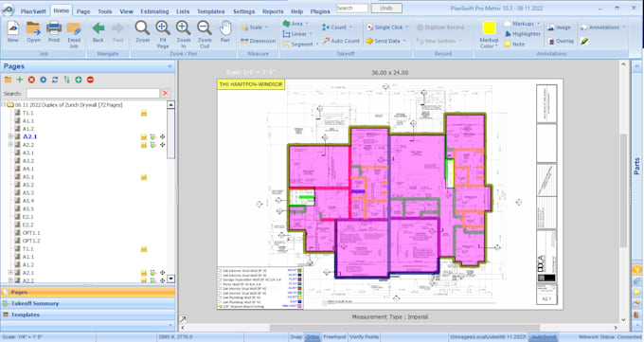Click red circle collapse-all icon in Pages toolbar
Image resolution: width=644 pixels, height=342 pixels.
point(90,80)
